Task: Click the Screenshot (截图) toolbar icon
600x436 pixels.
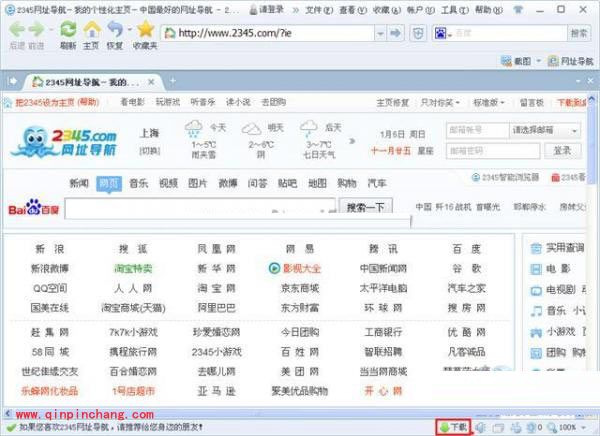Action: tap(506, 61)
